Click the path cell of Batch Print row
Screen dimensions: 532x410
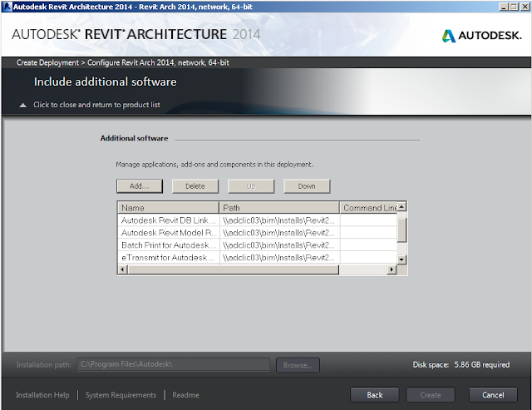pos(279,245)
